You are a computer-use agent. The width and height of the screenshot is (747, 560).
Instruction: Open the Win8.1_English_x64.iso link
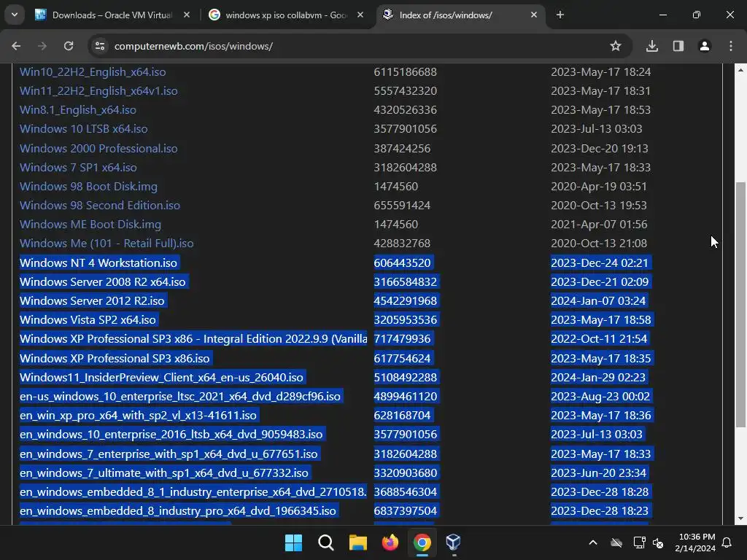[78, 110]
